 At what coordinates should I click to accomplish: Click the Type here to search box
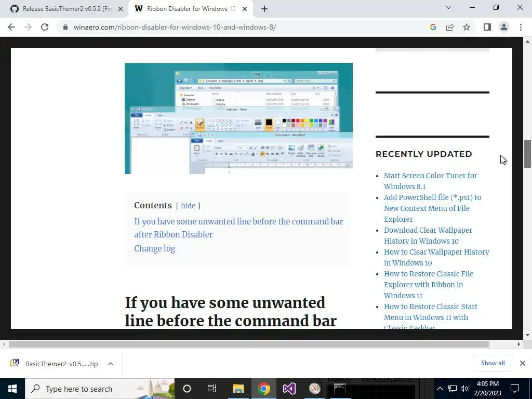pos(100,389)
